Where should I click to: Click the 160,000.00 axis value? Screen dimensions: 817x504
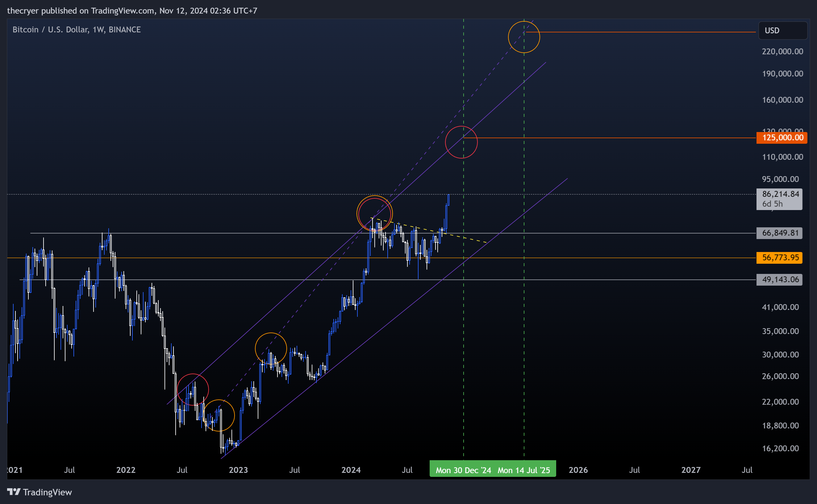coord(782,100)
